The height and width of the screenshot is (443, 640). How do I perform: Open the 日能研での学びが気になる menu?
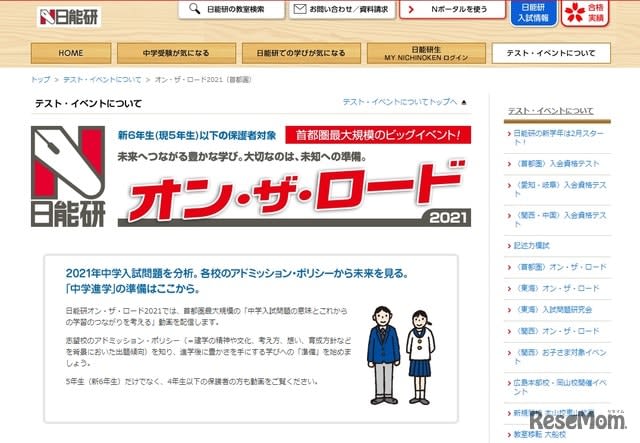coord(301,53)
